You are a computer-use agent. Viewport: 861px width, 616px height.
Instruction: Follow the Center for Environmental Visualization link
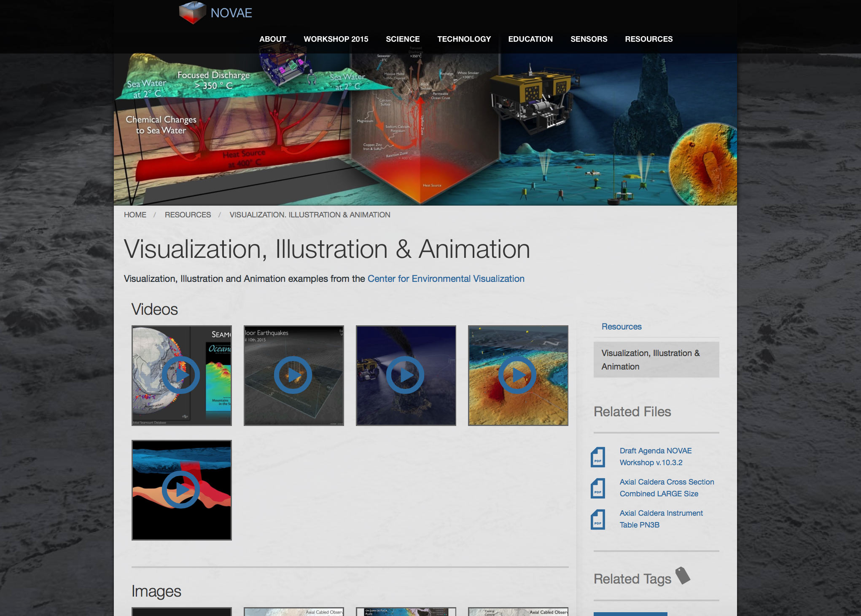coord(446,279)
